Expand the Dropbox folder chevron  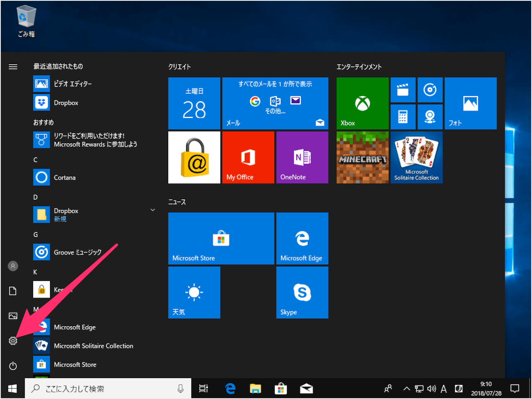tap(153, 210)
